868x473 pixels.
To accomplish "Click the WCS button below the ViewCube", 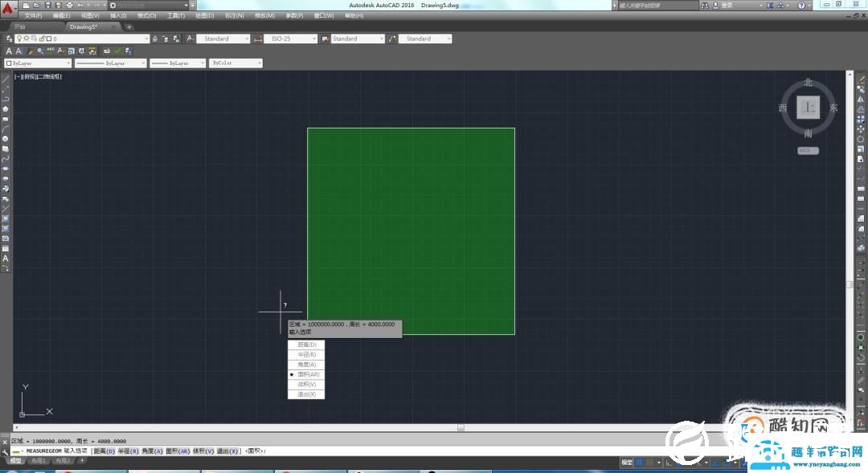I will coord(808,150).
